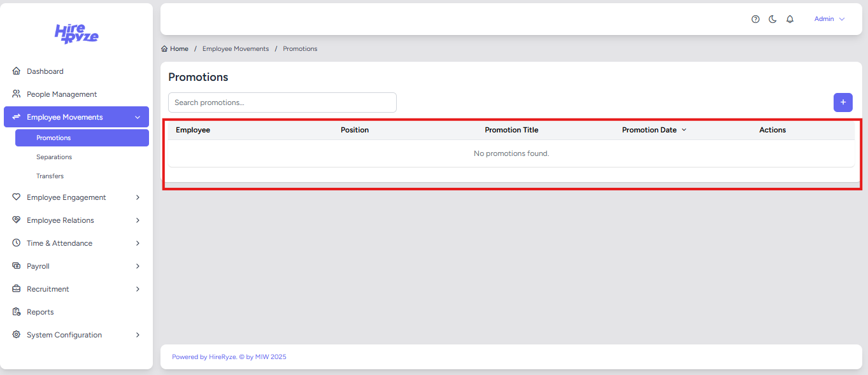Viewport: 868px width, 375px height.
Task: Click the Home breadcrumb icon
Action: coord(165,49)
